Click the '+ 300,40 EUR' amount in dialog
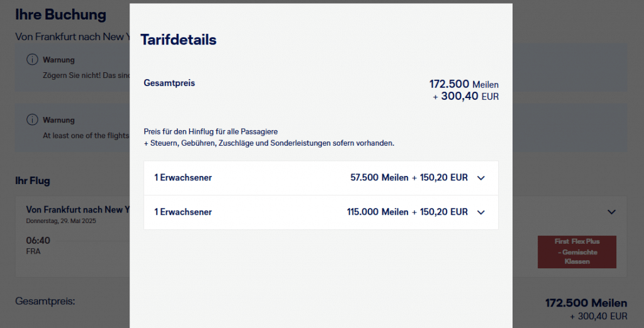 click(465, 97)
